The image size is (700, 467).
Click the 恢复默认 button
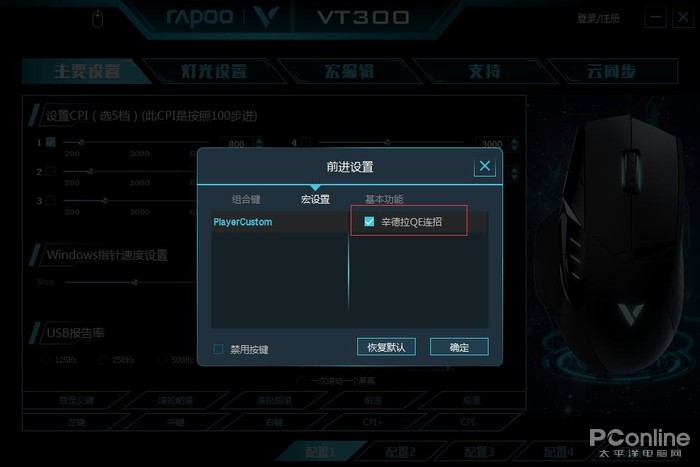(x=386, y=347)
